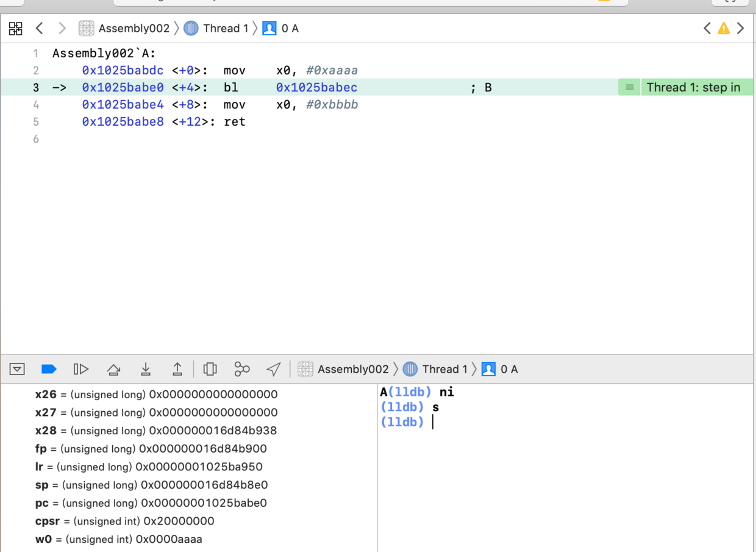756x552 pixels.
Task: Click address 0x1025babe4 on line 4
Action: pyautogui.click(x=123, y=104)
